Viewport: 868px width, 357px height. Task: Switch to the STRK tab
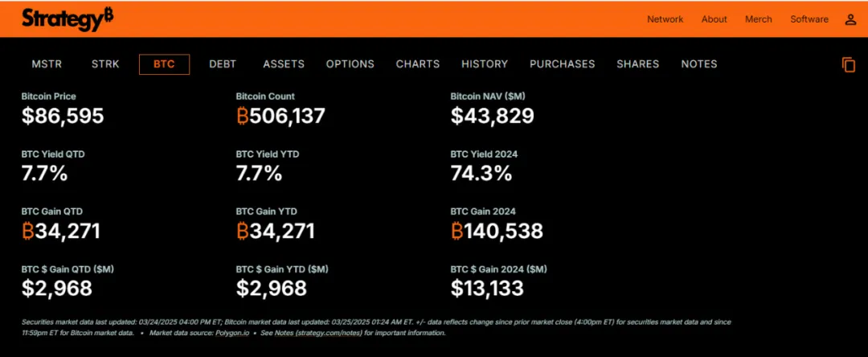(105, 64)
